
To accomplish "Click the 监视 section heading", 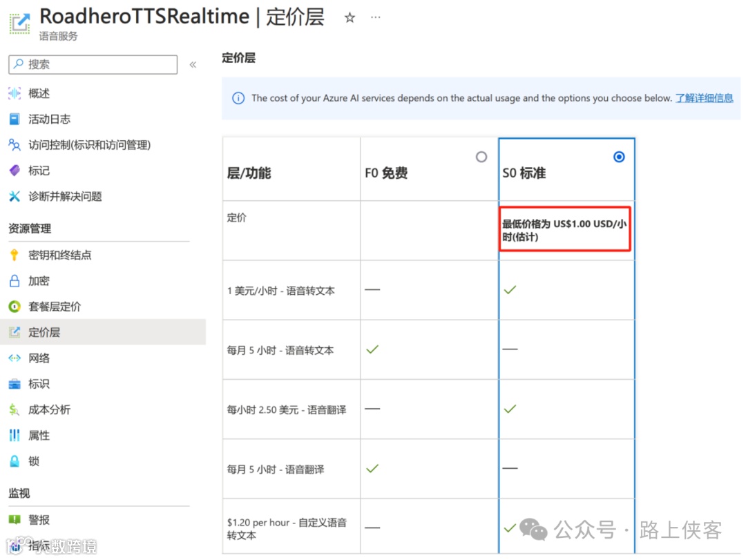I will click(19, 493).
